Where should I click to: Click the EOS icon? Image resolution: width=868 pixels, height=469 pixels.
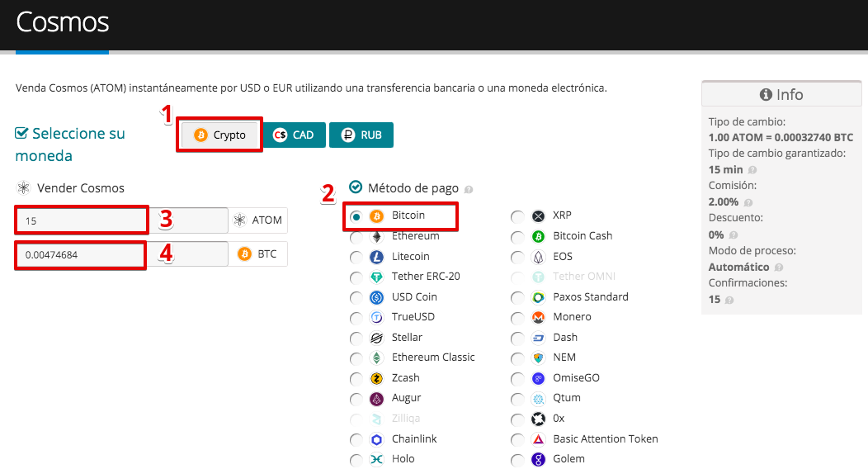point(538,257)
